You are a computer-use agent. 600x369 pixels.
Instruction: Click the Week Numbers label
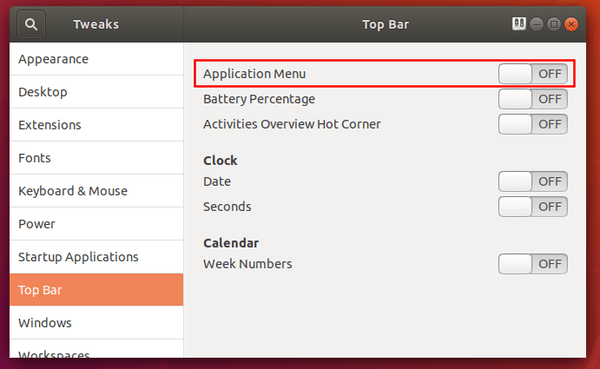pos(248,264)
